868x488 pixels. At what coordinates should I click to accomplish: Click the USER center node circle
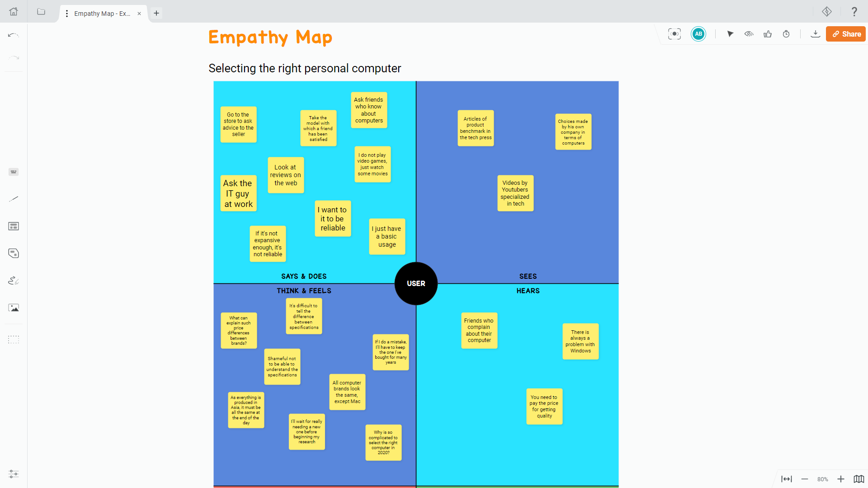click(x=416, y=283)
